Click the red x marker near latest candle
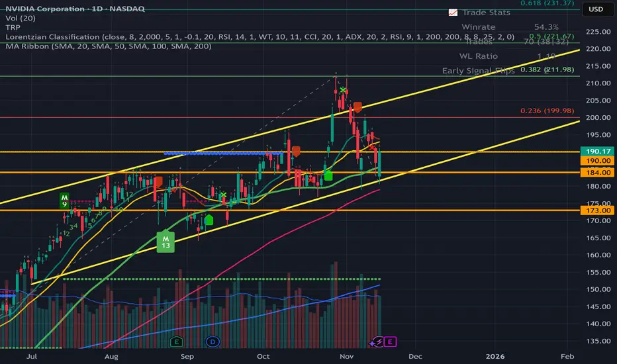The width and height of the screenshot is (617, 364). click(x=371, y=147)
